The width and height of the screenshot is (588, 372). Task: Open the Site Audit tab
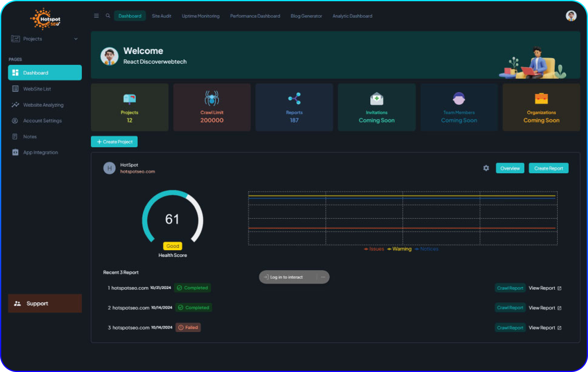[x=162, y=16]
